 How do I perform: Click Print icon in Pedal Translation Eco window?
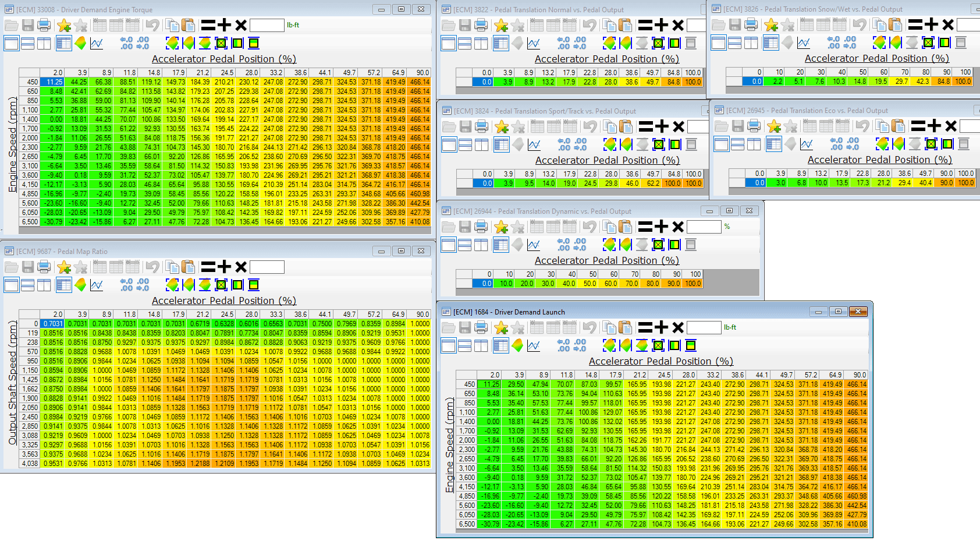click(754, 126)
